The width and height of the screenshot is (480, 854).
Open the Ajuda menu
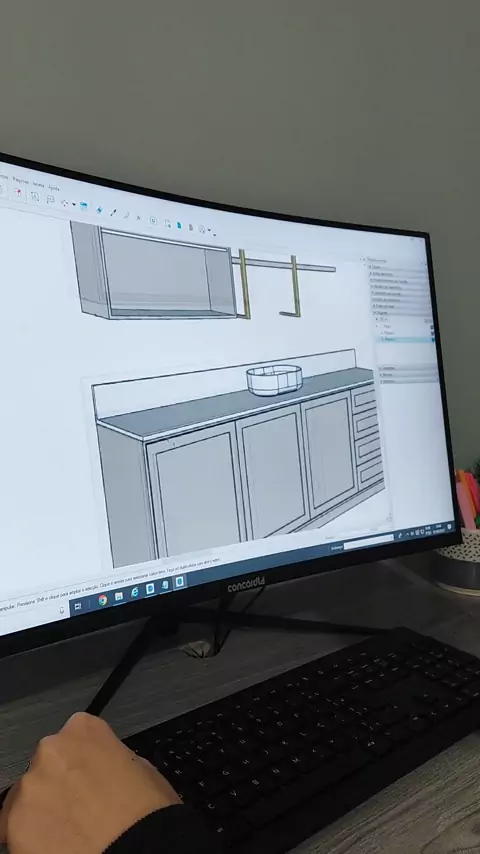(x=53, y=188)
